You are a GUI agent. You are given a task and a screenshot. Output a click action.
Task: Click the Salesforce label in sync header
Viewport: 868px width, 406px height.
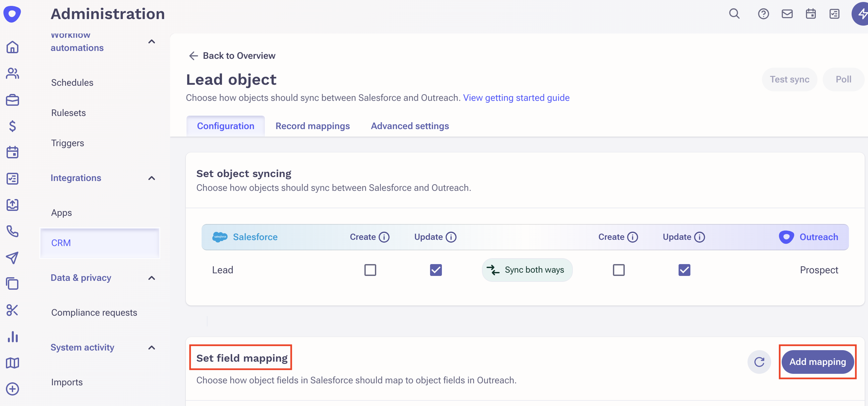point(255,237)
